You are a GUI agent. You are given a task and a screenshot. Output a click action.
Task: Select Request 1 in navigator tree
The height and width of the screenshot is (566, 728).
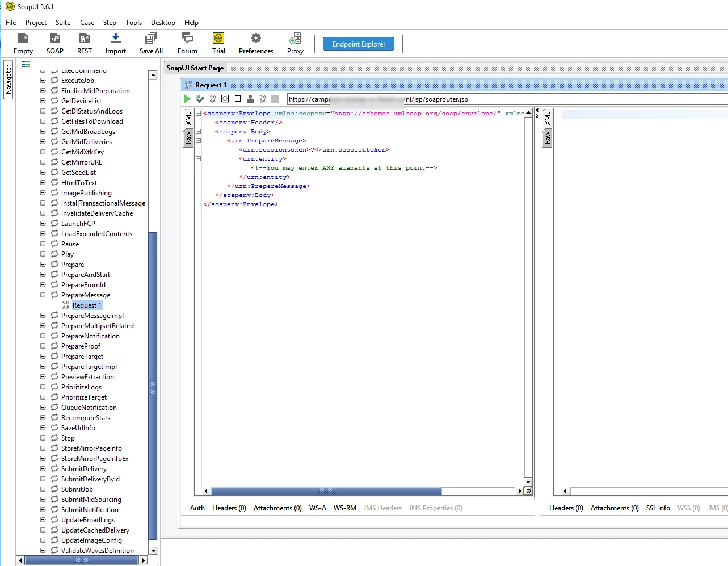tap(87, 305)
